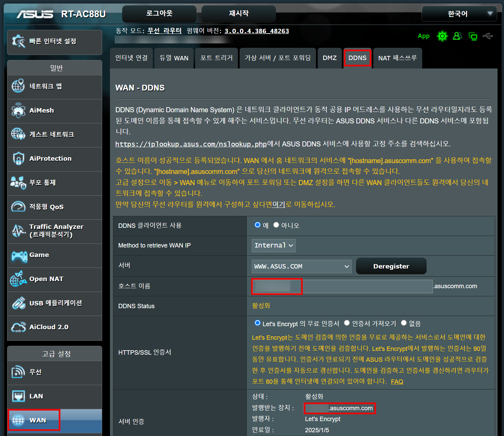The image size is (504, 436).
Task: Click the Adaptive QoS gauge icon
Action: tap(18, 206)
